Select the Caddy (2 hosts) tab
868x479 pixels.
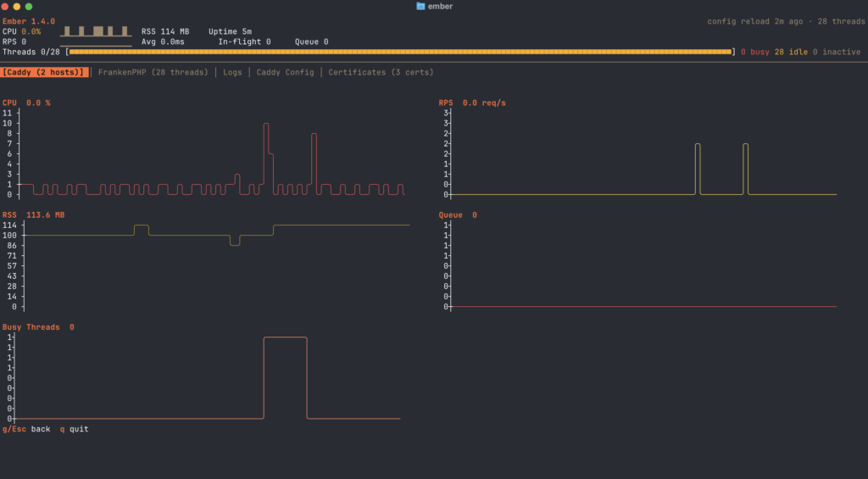pos(44,72)
